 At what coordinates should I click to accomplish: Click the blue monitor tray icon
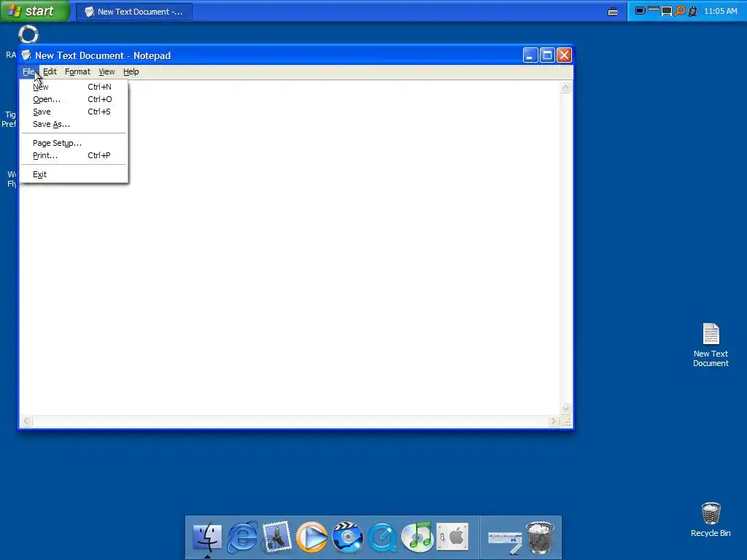pyautogui.click(x=640, y=10)
